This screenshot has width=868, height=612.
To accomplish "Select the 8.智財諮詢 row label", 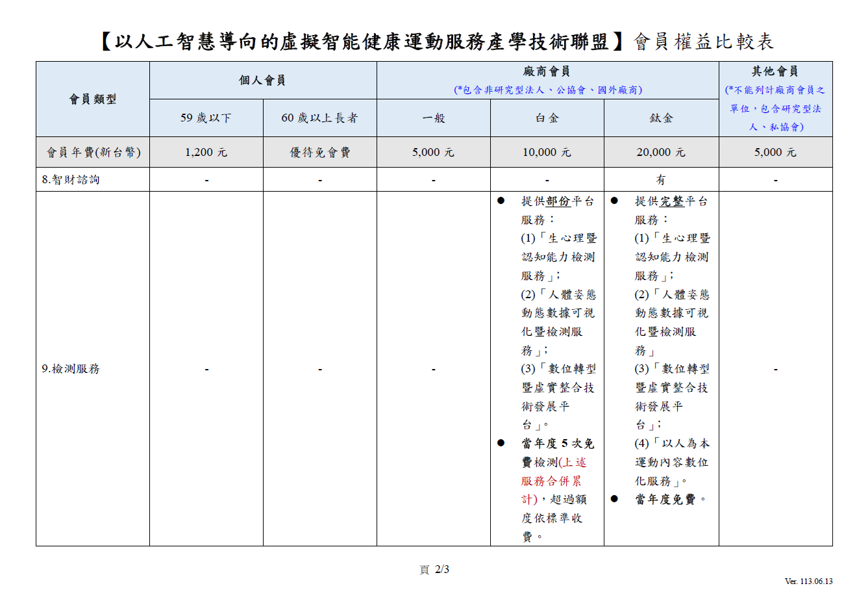I will 71,179.
